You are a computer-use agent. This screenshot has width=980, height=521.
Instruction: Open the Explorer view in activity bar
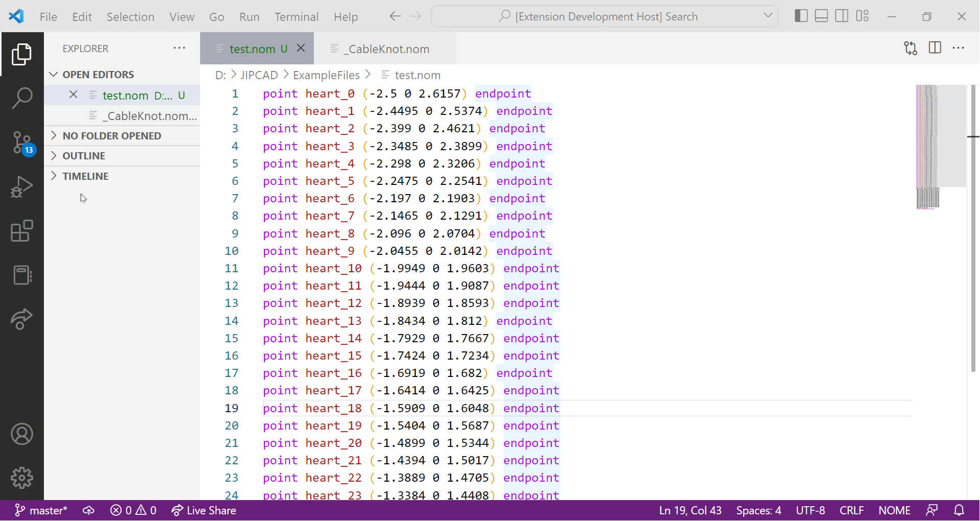(21, 54)
